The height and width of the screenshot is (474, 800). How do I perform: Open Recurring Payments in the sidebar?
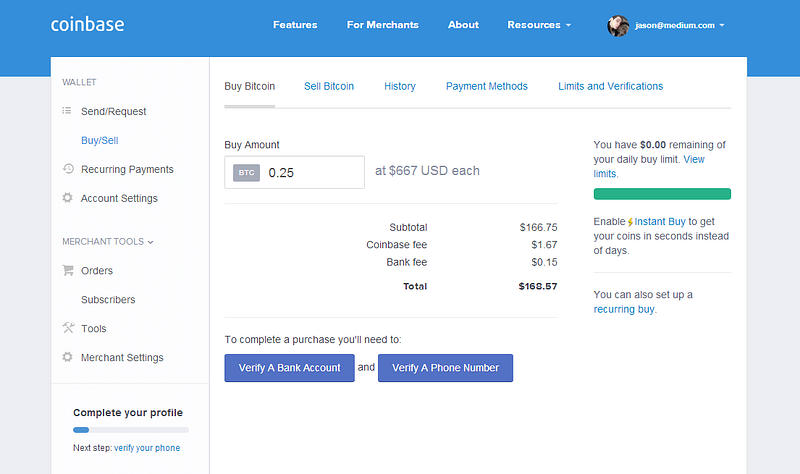(x=127, y=169)
